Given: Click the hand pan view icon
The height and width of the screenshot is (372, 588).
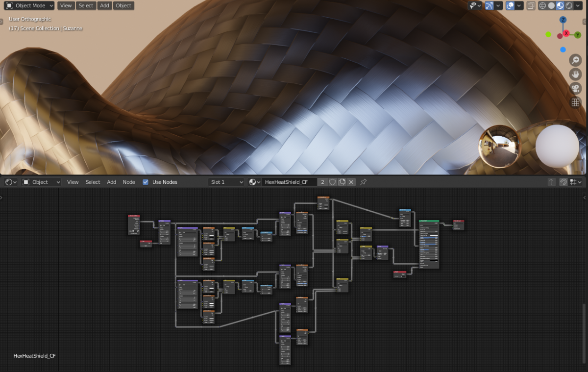Looking at the screenshot, I should tap(575, 74).
